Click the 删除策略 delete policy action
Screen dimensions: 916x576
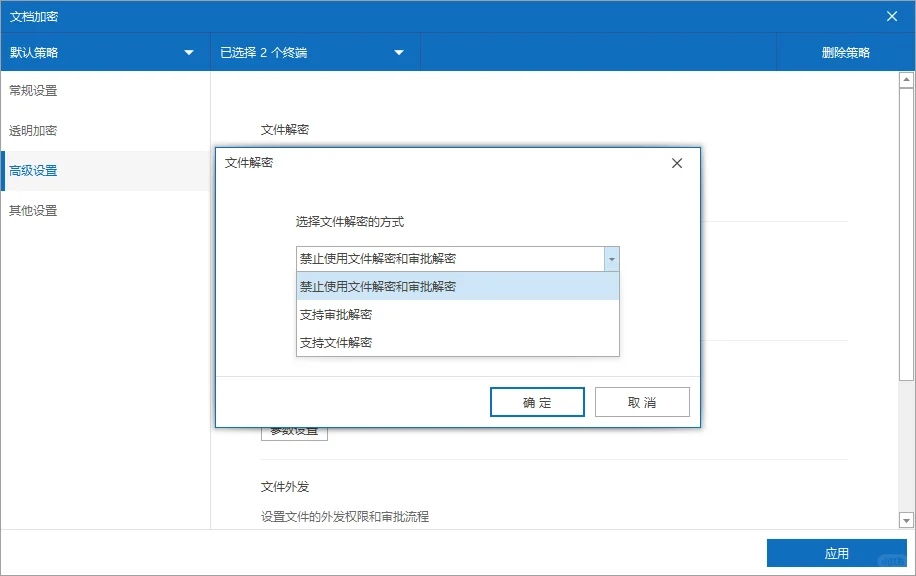(846, 51)
